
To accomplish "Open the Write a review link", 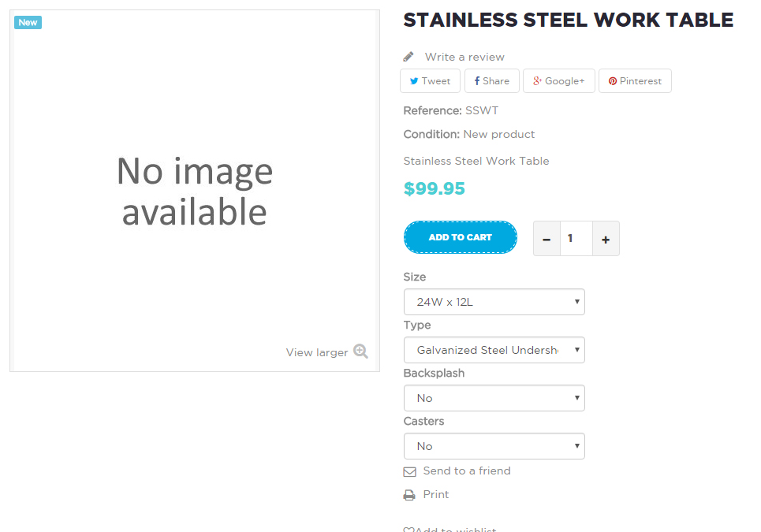I will pyautogui.click(x=464, y=57).
